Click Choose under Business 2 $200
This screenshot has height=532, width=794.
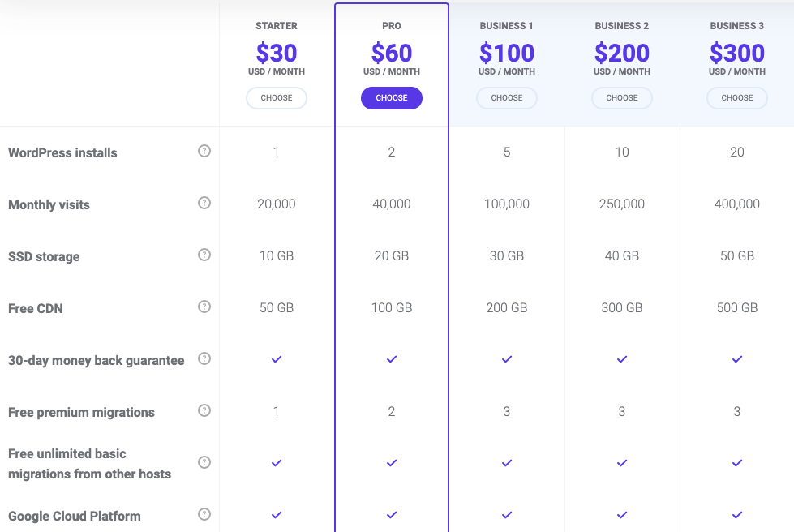(622, 97)
